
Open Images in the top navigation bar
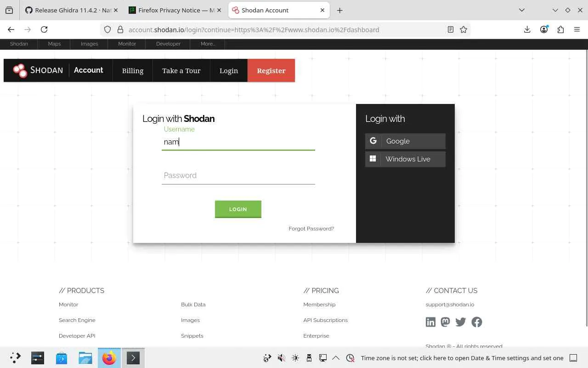89,44
